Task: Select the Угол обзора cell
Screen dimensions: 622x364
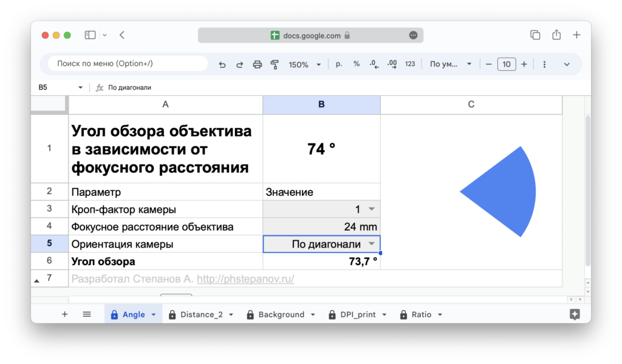Action: [165, 261]
